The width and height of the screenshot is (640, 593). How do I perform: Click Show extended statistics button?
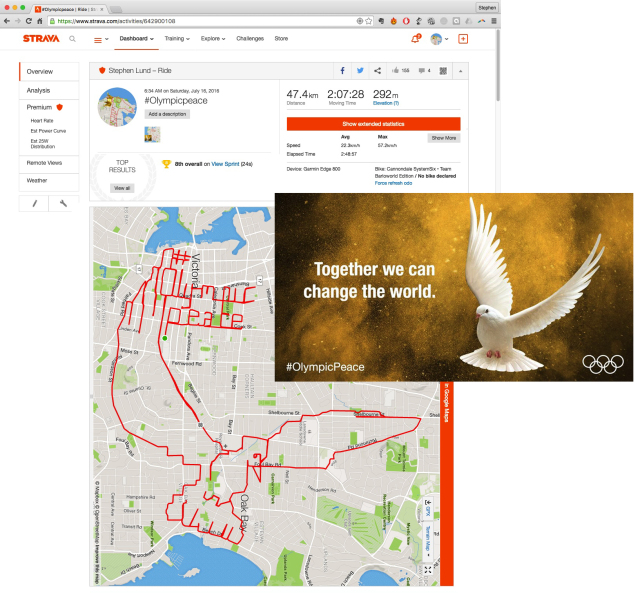[x=373, y=124]
